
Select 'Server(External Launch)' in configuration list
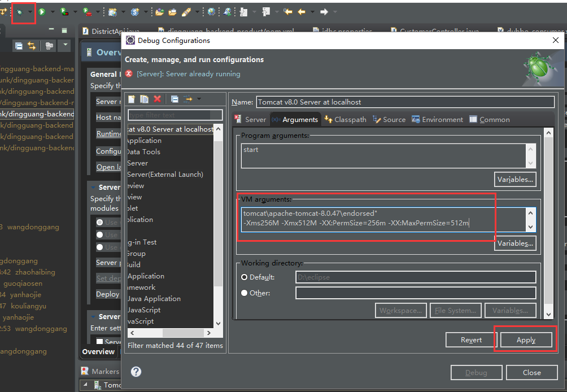point(165,175)
